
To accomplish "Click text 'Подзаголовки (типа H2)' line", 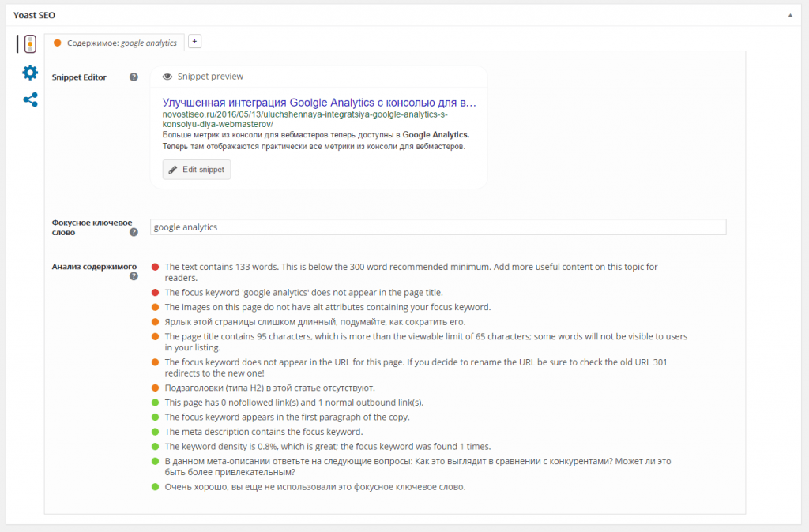I will point(270,388).
